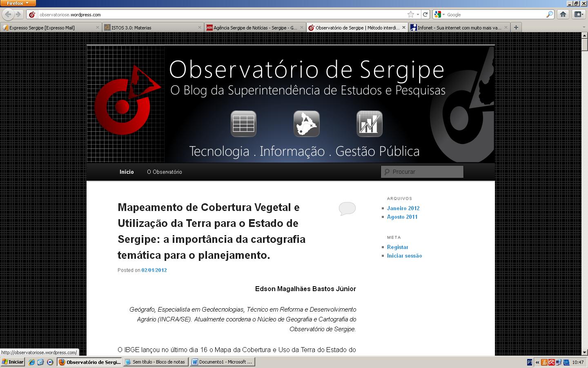Image resolution: width=588 pixels, height=368 pixels.
Task: Open the Janeiro 2012 archive link
Action: tap(403, 208)
